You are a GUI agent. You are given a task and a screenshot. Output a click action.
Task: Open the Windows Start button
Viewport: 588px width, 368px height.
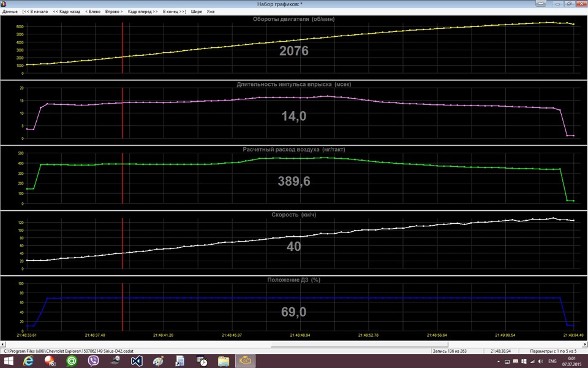pyautogui.click(x=10, y=361)
